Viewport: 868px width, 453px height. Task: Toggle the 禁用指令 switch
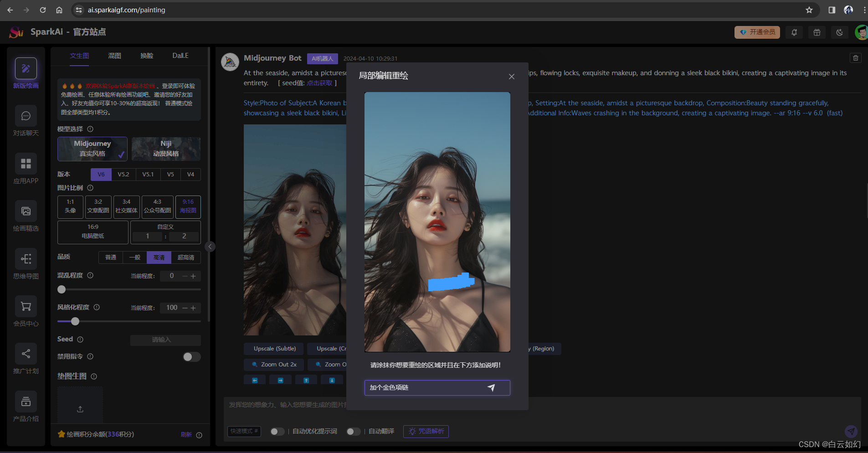click(191, 357)
